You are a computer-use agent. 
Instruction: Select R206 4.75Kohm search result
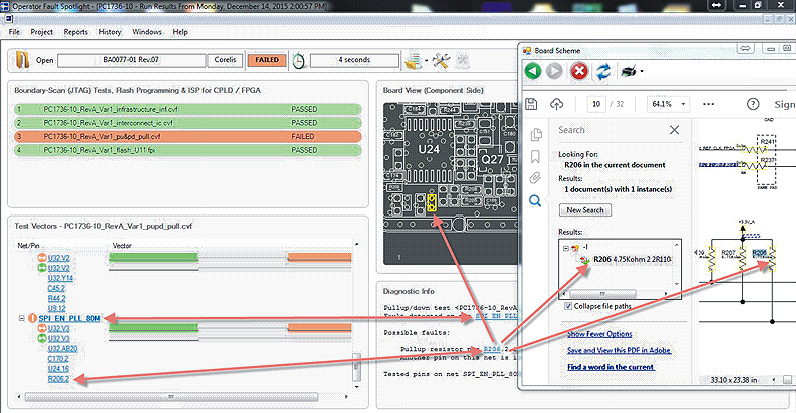(632, 259)
